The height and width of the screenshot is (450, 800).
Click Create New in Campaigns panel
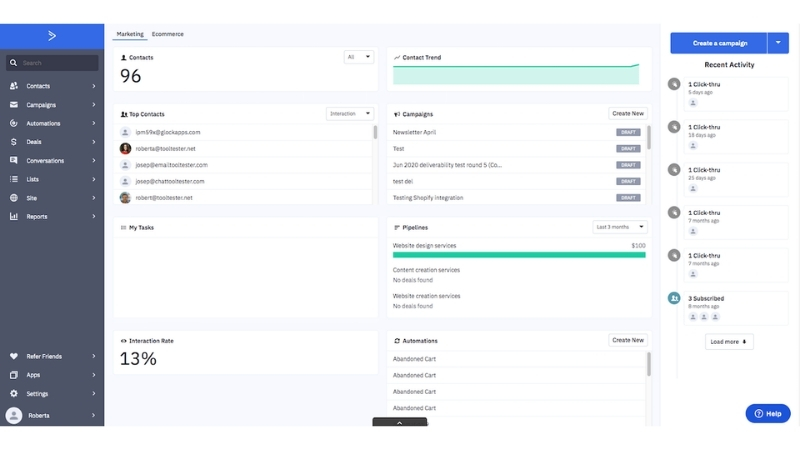click(628, 114)
